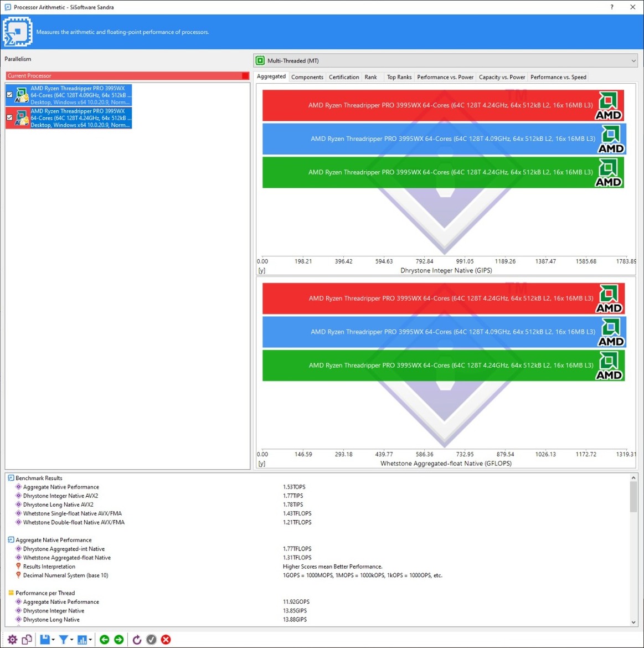Click the processor benchmark icon in blue header

click(17, 32)
